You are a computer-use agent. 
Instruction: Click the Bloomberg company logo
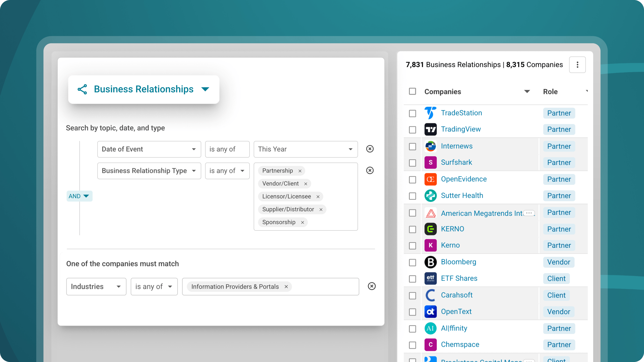(430, 262)
